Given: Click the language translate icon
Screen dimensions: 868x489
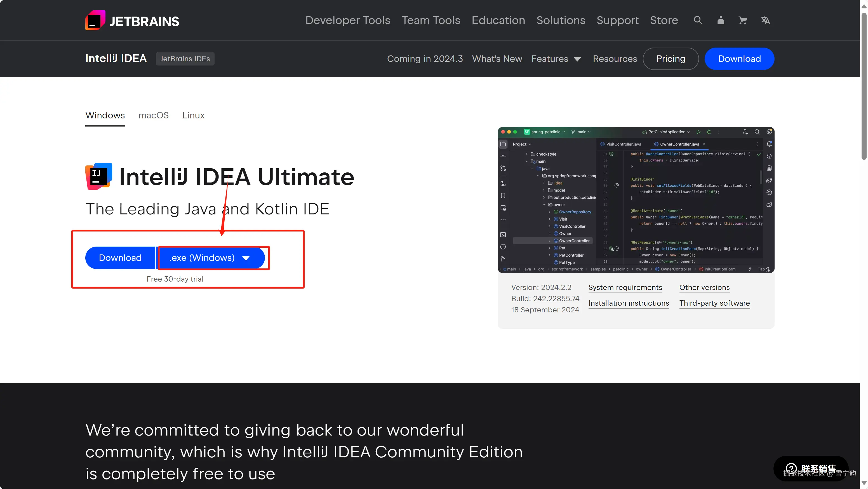Looking at the screenshot, I should click(765, 20).
